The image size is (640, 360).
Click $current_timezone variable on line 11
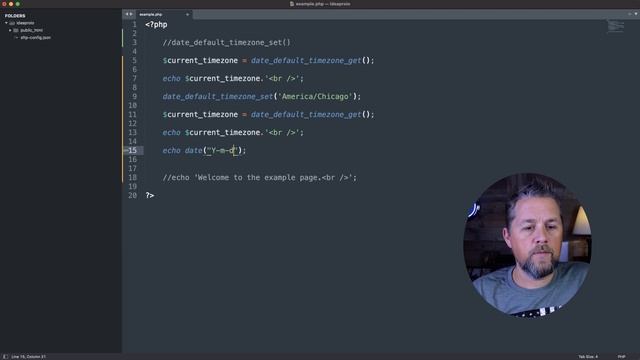click(200, 115)
